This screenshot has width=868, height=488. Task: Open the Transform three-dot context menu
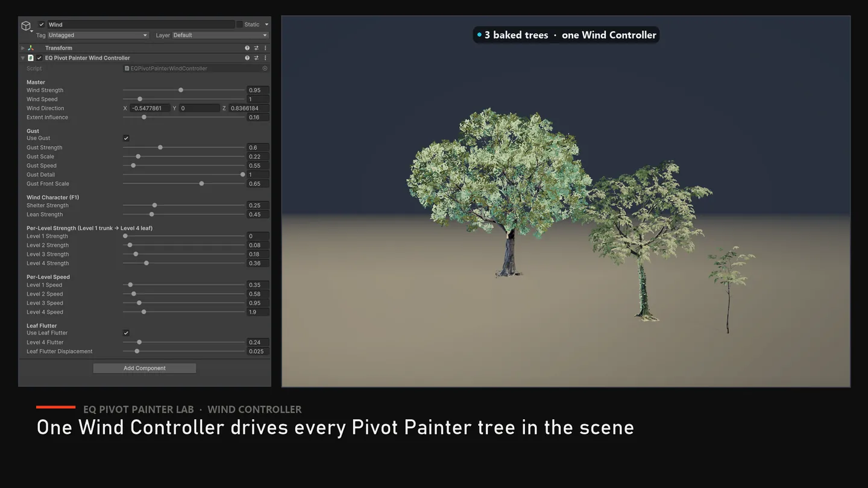265,48
